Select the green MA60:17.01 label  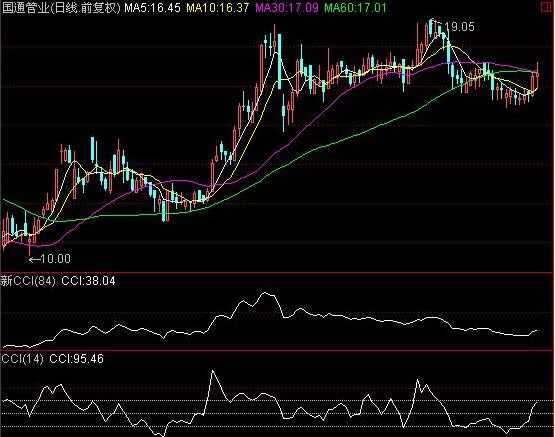tap(355, 8)
